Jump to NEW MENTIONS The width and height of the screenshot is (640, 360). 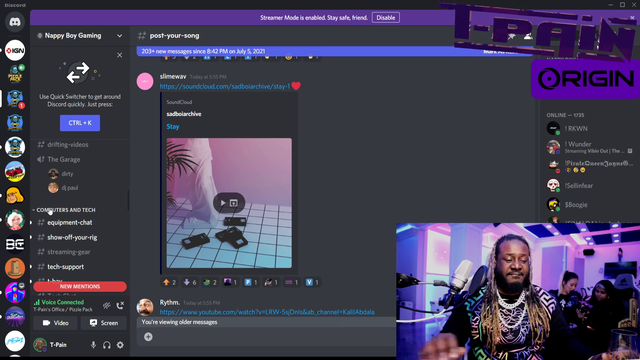[80, 287]
